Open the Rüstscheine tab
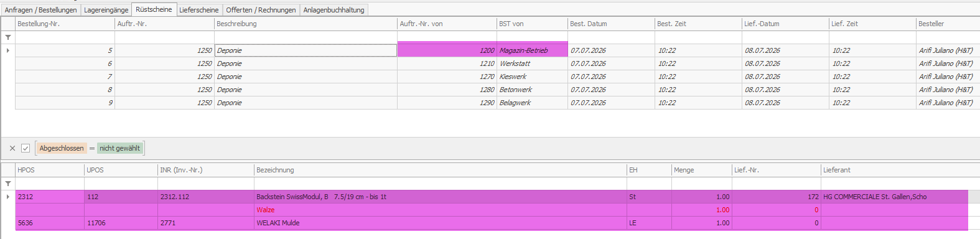This screenshot has height=239, width=980. [x=154, y=9]
